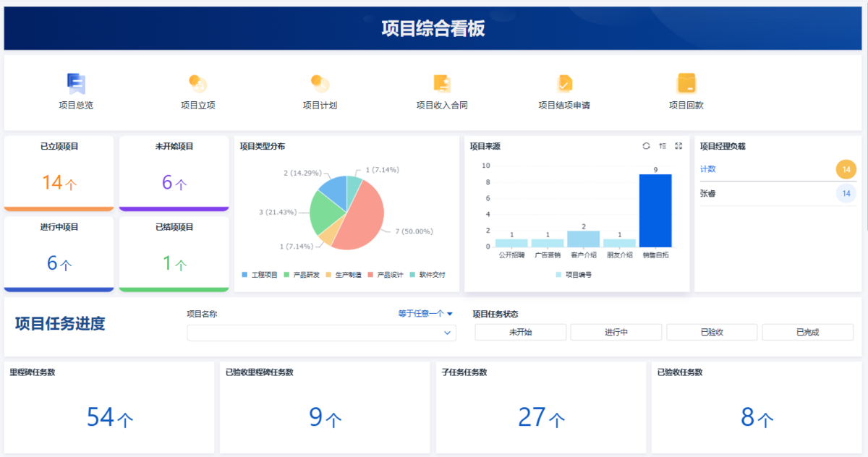The image size is (868, 457).
Task: Click the 项目总览 label
Action: point(76,106)
